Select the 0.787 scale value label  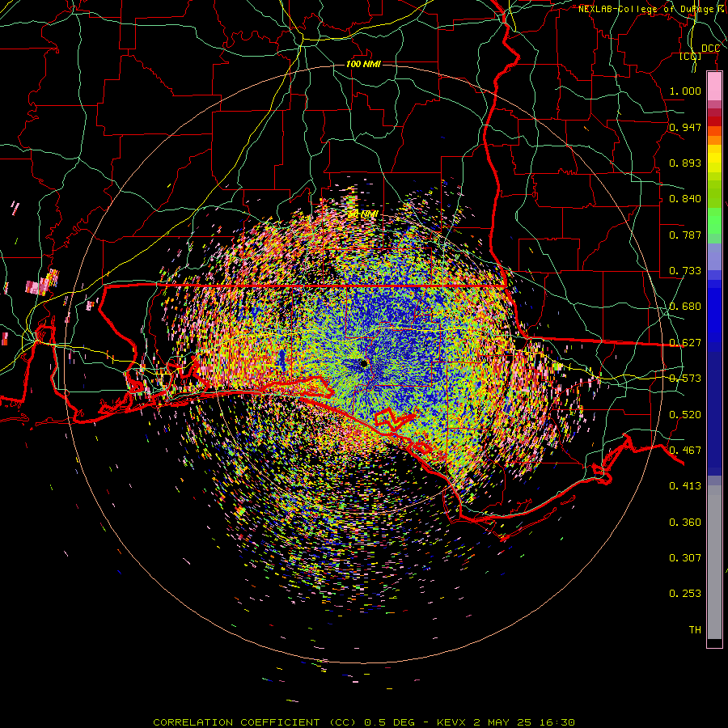pyautogui.click(x=685, y=235)
